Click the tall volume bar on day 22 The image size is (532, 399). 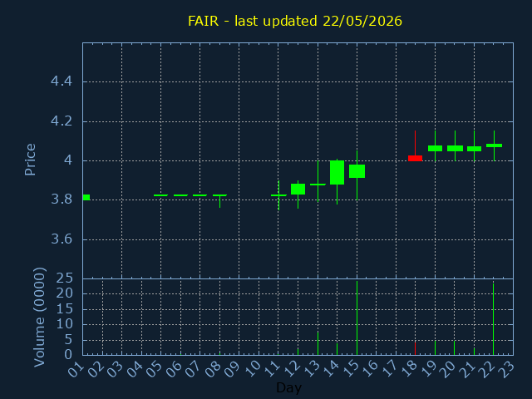tap(493, 319)
